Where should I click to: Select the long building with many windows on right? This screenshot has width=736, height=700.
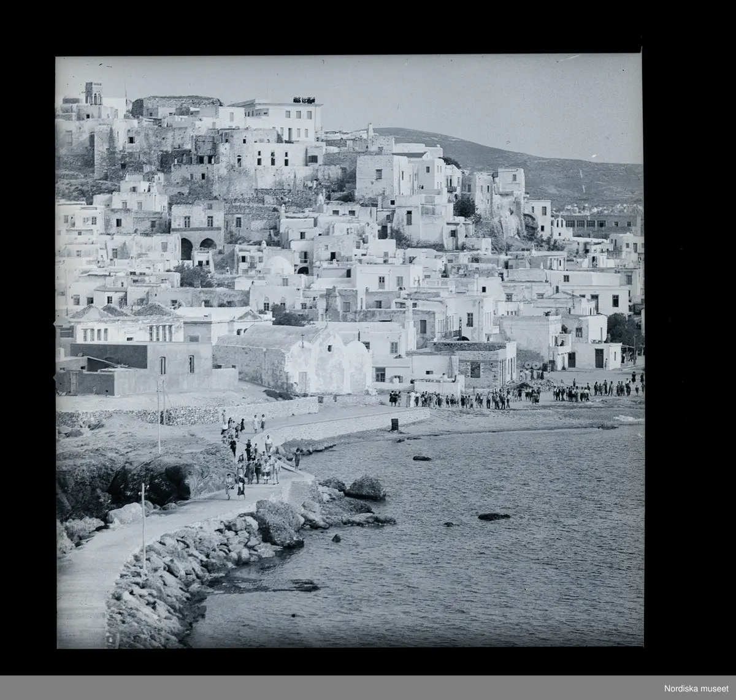tap(600, 225)
